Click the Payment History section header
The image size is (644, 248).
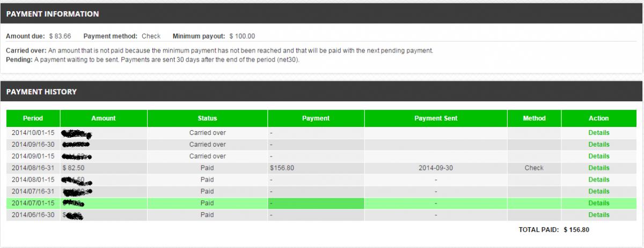[x=321, y=92]
